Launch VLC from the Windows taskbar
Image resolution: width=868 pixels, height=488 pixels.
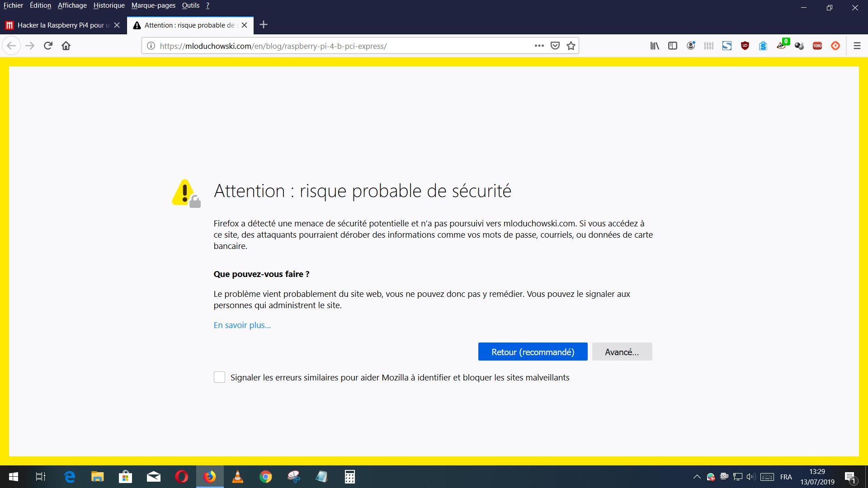tap(237, 477)
